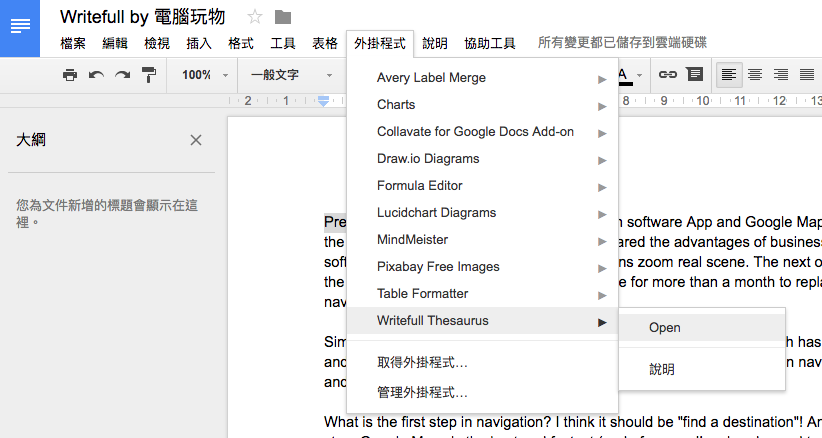Open the 說明 menu in the menu bar
The image size is (822, 438).
click(x=435, y=43)
